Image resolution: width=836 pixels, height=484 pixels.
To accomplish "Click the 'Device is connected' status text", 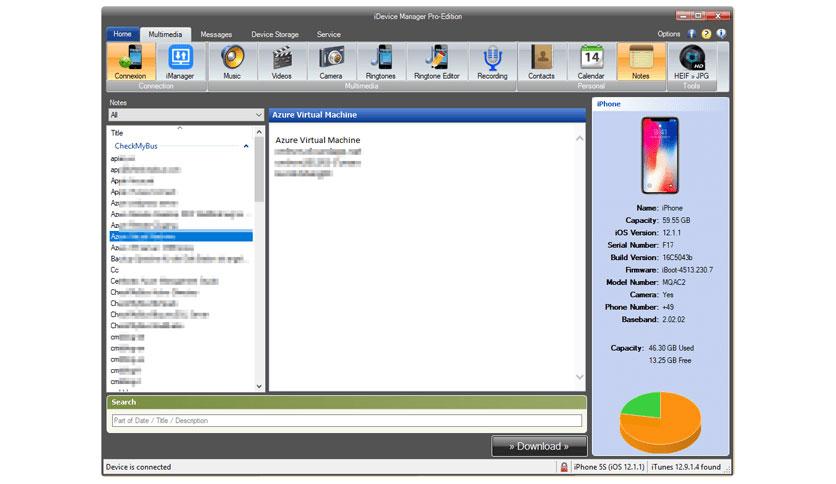I will [x=139, y=467].
